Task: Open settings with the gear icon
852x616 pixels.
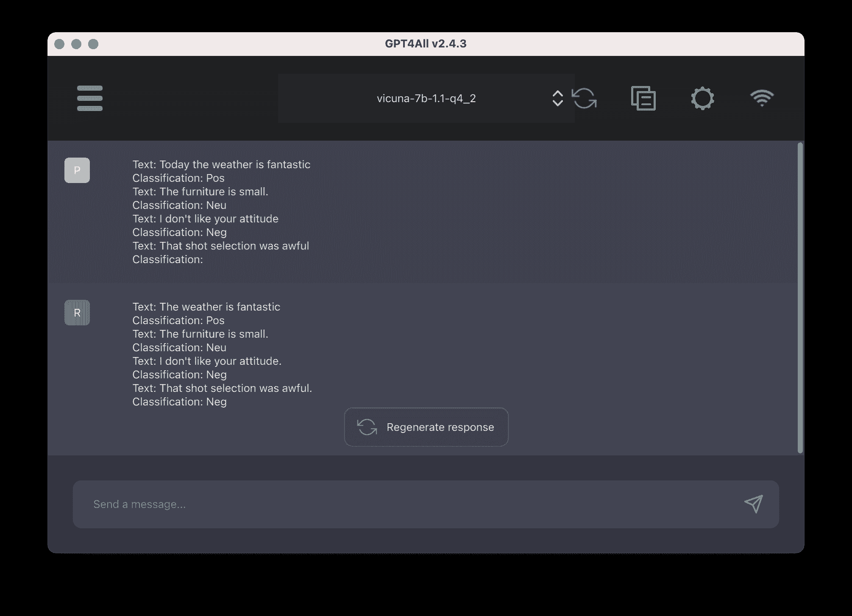Action: click(x=702, y=98)
